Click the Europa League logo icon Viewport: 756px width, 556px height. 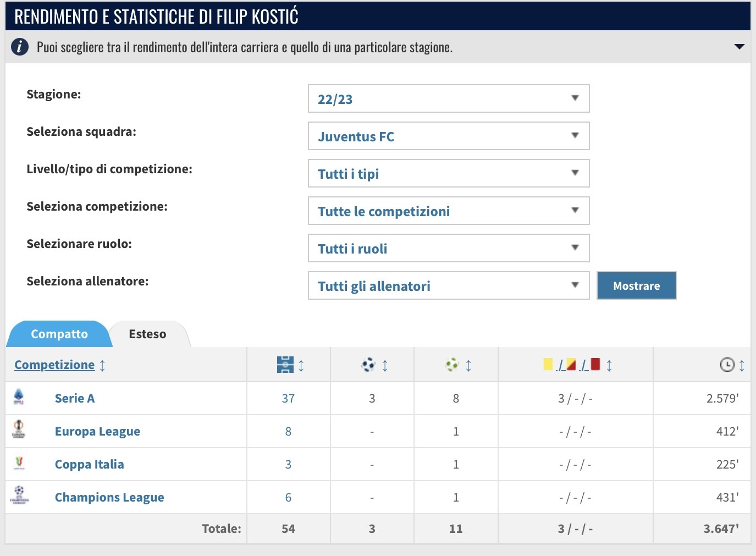[19, 430]
